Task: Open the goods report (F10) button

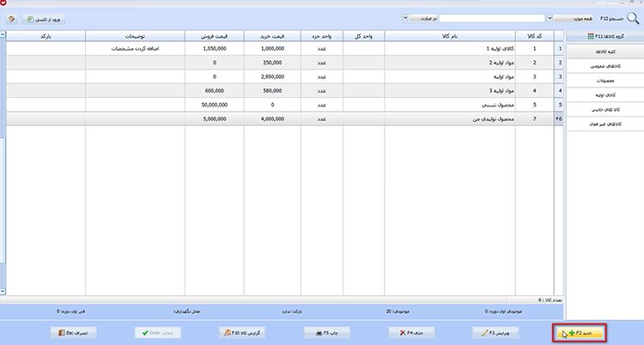Action: tap(242, 333)
